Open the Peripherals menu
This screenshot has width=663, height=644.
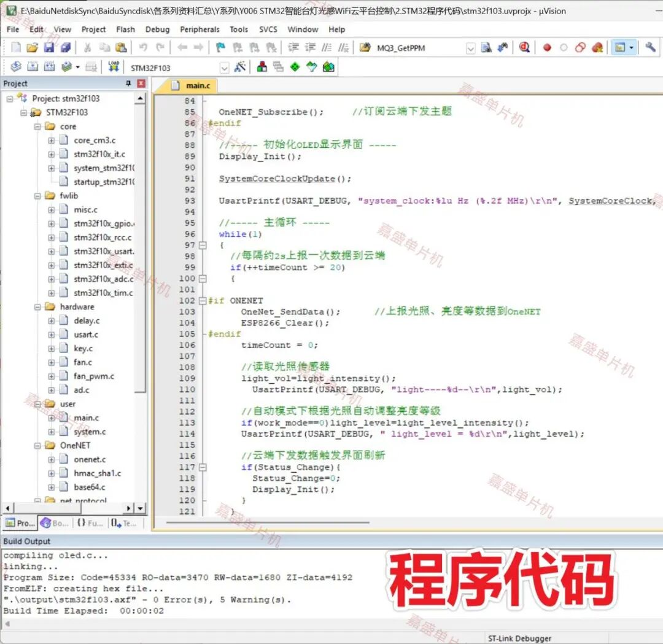coord(200,29)
